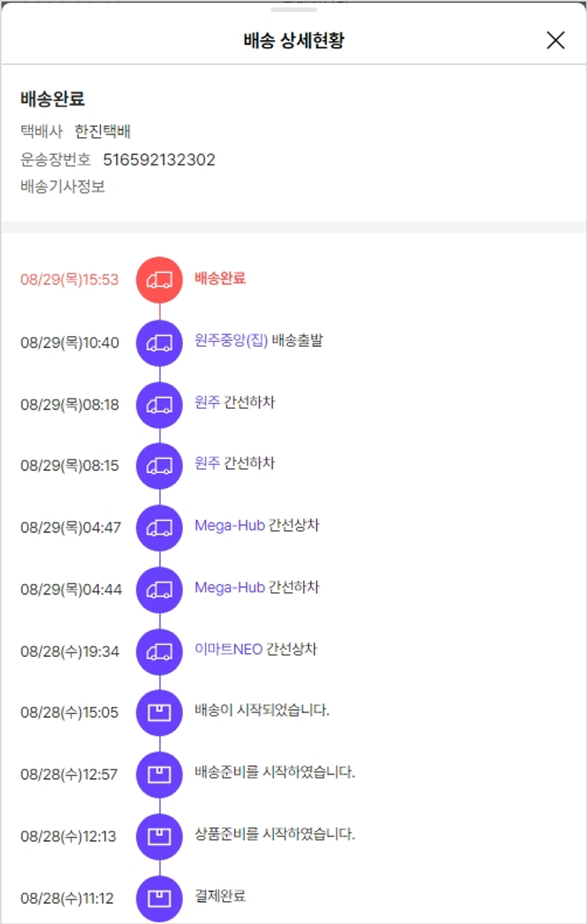The width and height of the screenshot is (587, 924).
Task: Click the courier name 한진택배
Action: pyautogui.click(x=103, y=132)
